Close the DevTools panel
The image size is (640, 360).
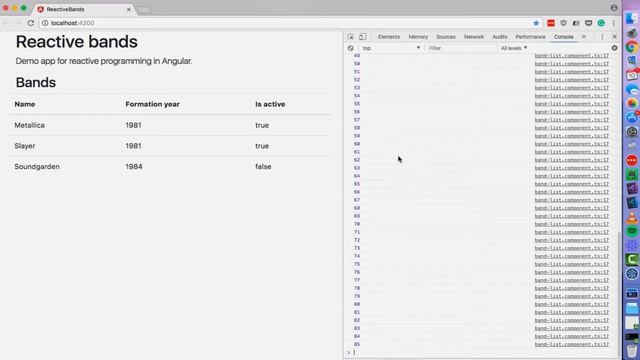[614, 37]
